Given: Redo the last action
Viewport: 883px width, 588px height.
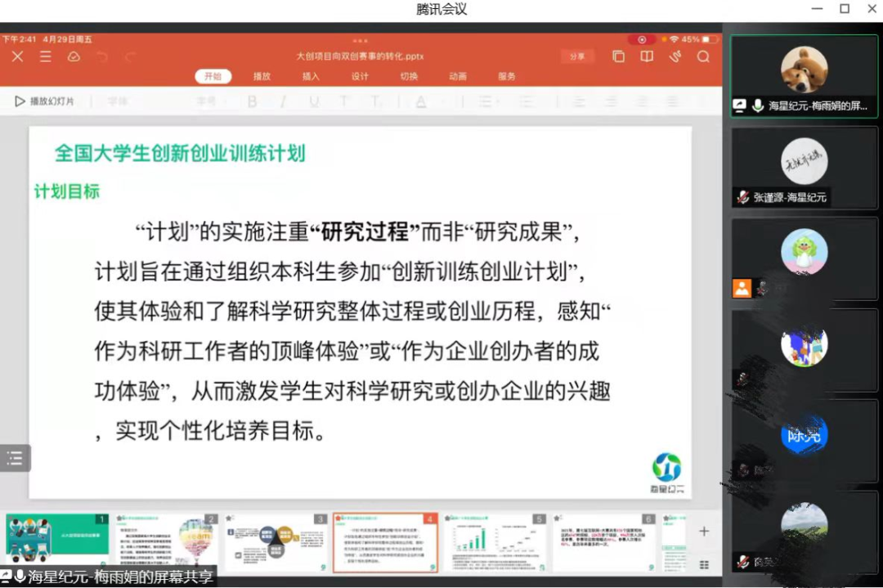Looking at the screenshot, I should click(x=128, y=56).
